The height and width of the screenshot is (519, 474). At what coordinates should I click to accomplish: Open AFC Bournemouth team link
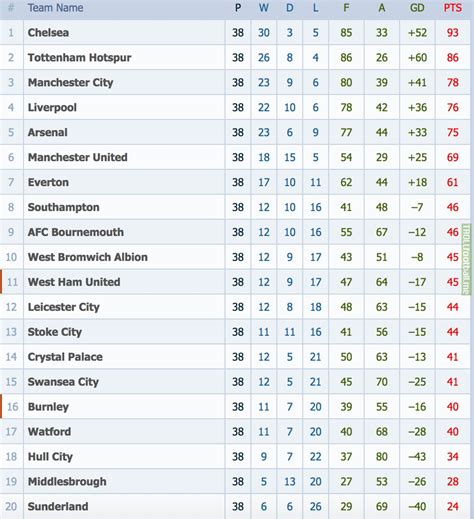tap(76, 232)
